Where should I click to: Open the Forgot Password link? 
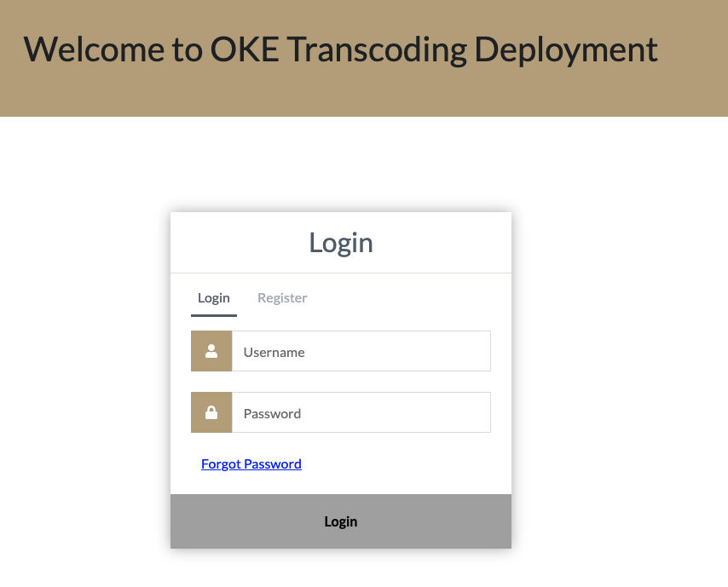click(251, 464)
